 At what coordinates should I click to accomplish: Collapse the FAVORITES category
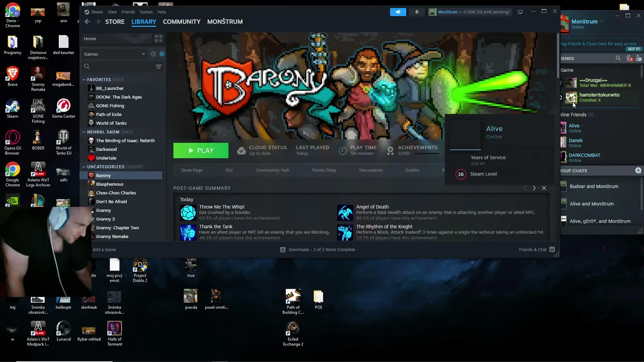[x=84, y=79]
